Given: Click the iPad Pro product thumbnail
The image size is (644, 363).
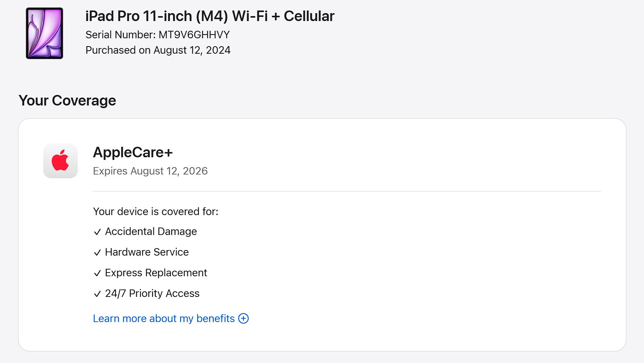Looking at the screenshot, I should coord(44,33).
